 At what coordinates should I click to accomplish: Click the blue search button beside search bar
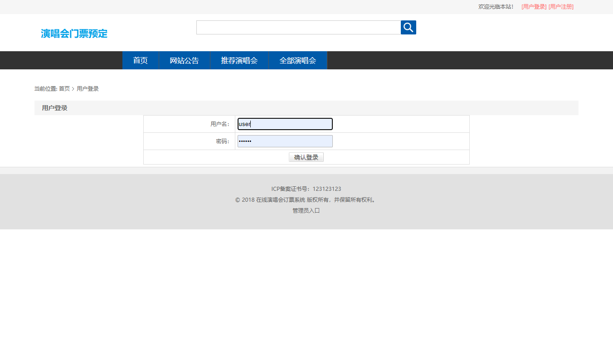pos(408,27)
